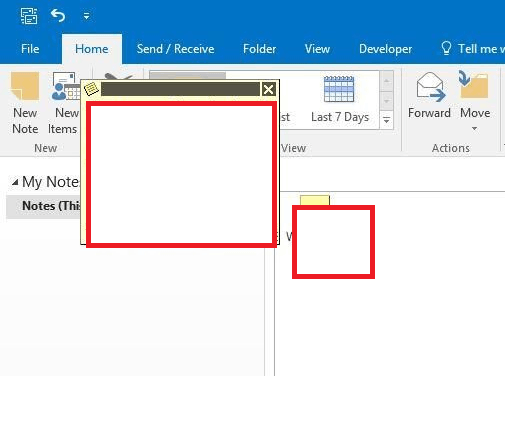Open the File tab

pyautogui.click(x=30, y=49)
